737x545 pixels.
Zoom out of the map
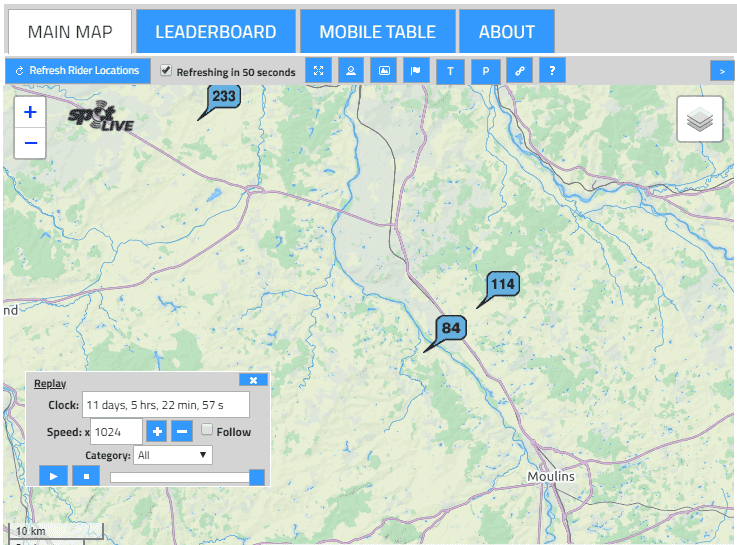tap(30, 143)
